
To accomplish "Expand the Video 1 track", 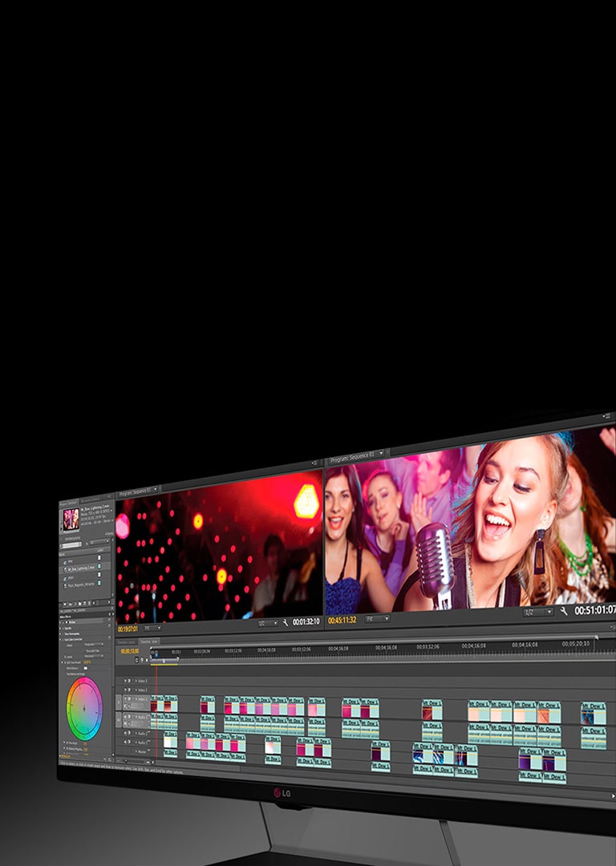I will (136, 700).
